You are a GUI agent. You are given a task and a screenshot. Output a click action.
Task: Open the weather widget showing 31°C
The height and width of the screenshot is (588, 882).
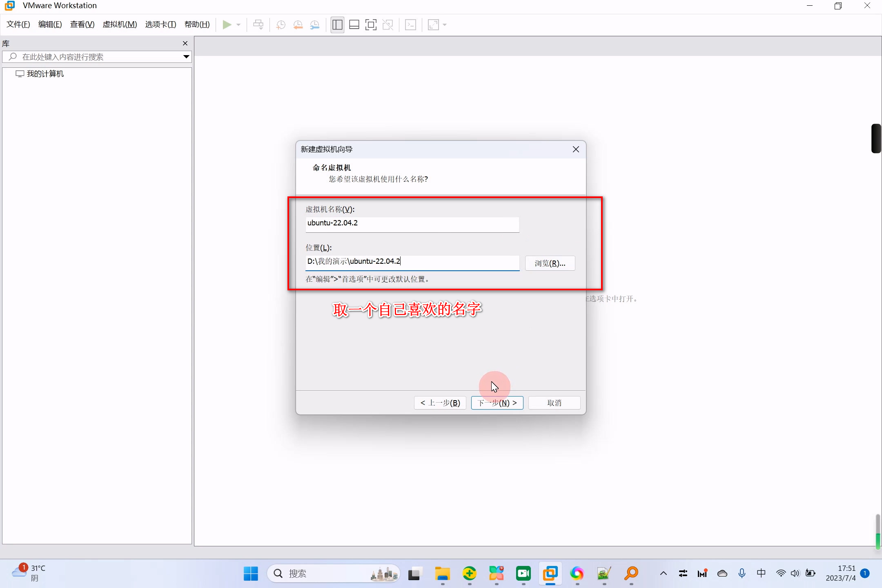[x=29, y=573]
